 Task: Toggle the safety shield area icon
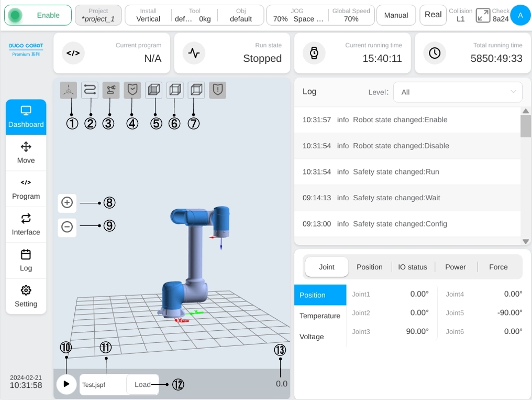pyautogui.click(x=132, y=90)
